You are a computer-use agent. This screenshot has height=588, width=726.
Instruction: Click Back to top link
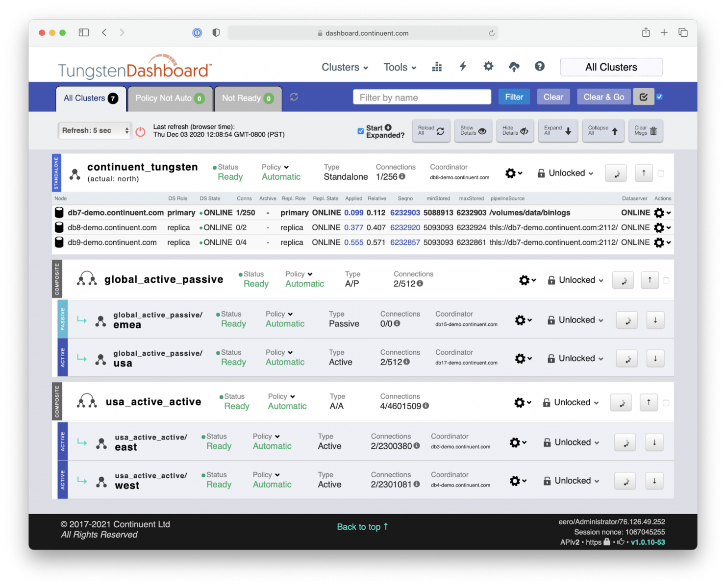pos(363,527)
